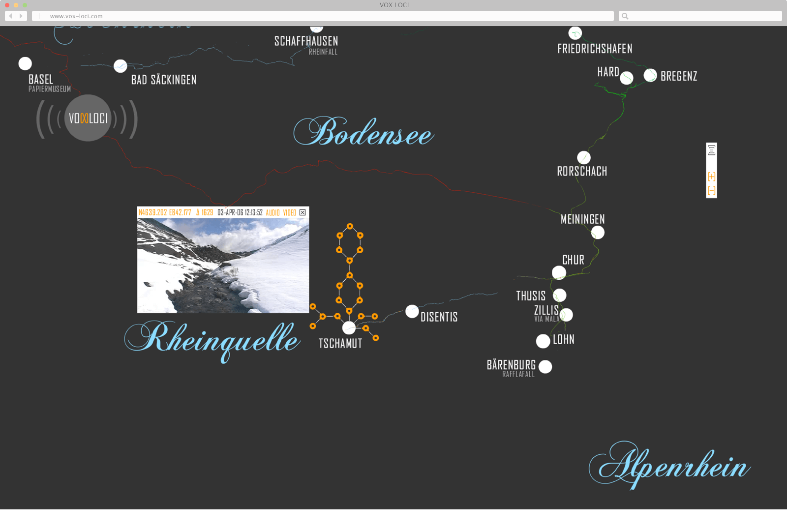Image resolution: width=787 pixels, height=532 pixels.
Task: Zoom in with the orange plus bracket
Action: (711, 177)
